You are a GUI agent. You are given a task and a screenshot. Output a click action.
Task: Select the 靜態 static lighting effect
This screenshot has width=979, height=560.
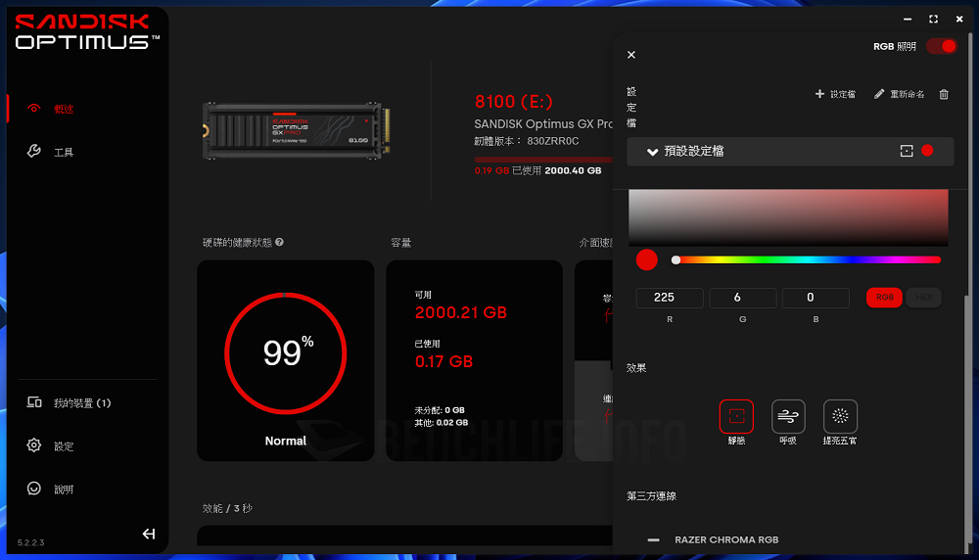coord(737,416)
